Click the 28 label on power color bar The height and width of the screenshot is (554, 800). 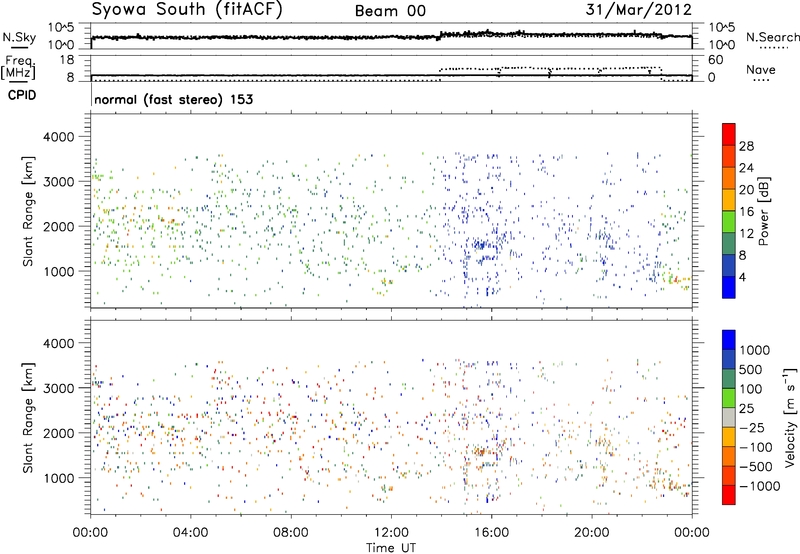(746, 146)
